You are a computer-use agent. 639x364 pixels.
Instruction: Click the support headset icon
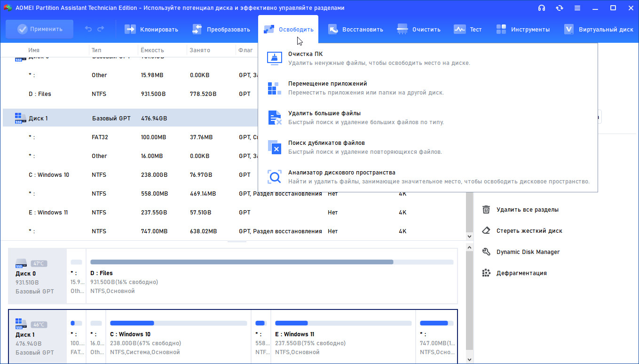[542, 8]
